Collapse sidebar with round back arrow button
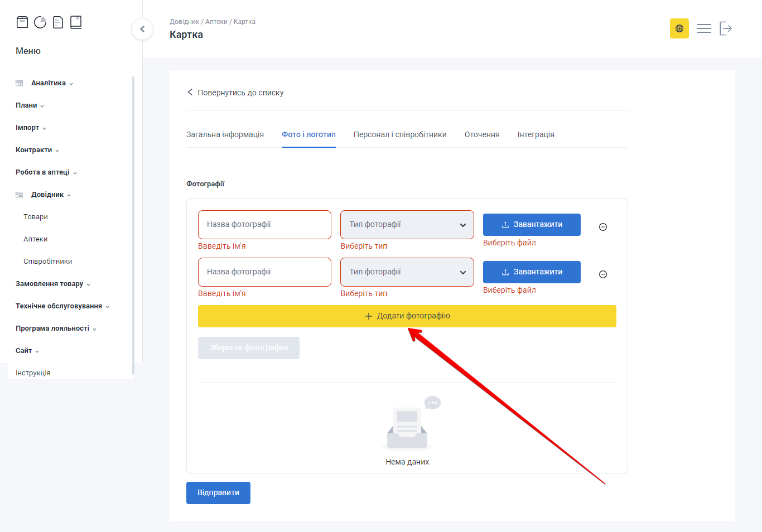This screenshot has height=532, width=762. click(142, 29)
